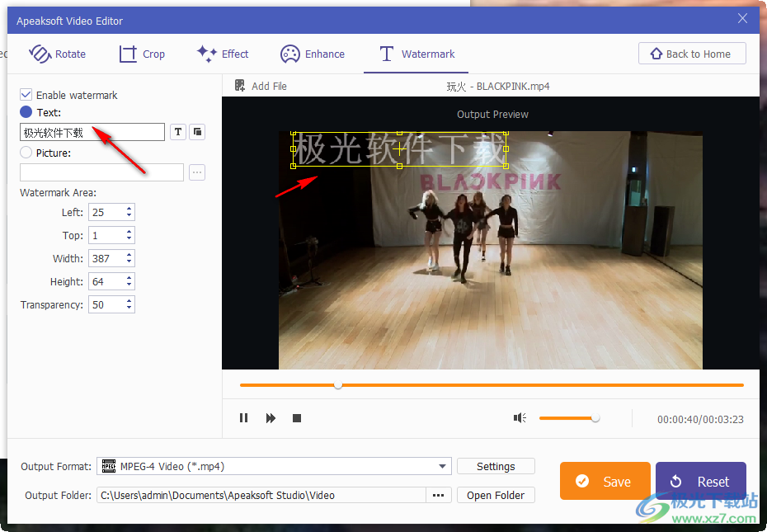Click the 玩火 - BLACKPINK.mp4 filename
This screenshot has height=532, width=767.
pos(498,87)
